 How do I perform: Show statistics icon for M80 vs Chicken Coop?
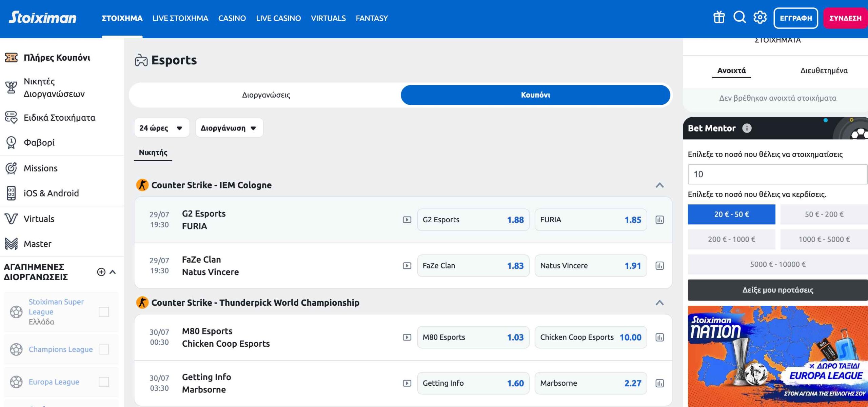pyautogui.click(x=659, y=337)
